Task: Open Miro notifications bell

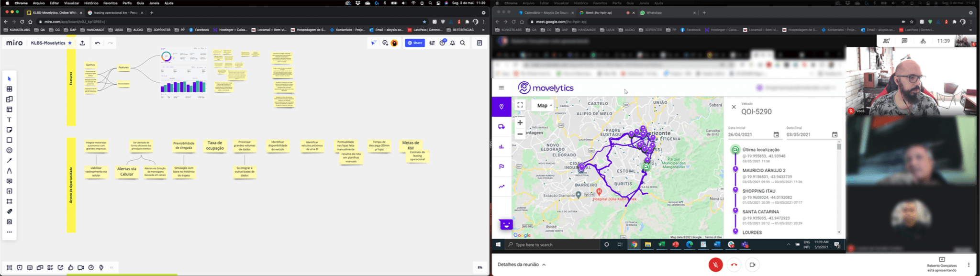Action: pyautogui.click(x=452, y=43)
